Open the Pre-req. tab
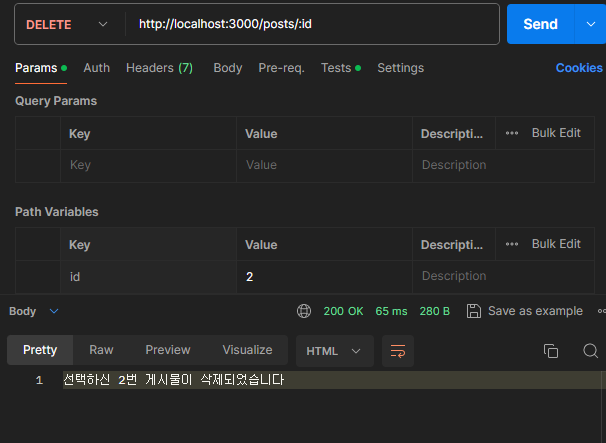 coord(281,68)
